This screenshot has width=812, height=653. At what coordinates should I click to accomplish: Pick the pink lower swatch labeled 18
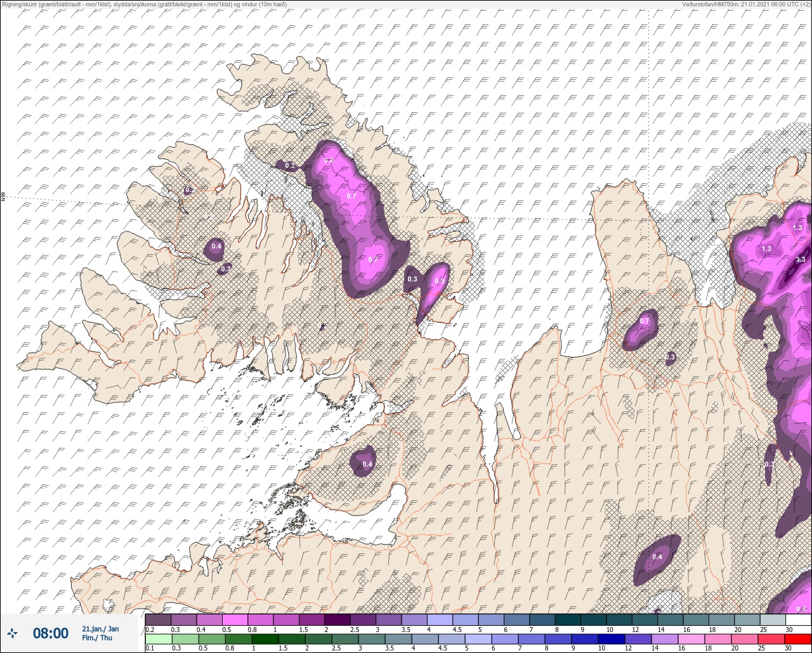point(717,639)
